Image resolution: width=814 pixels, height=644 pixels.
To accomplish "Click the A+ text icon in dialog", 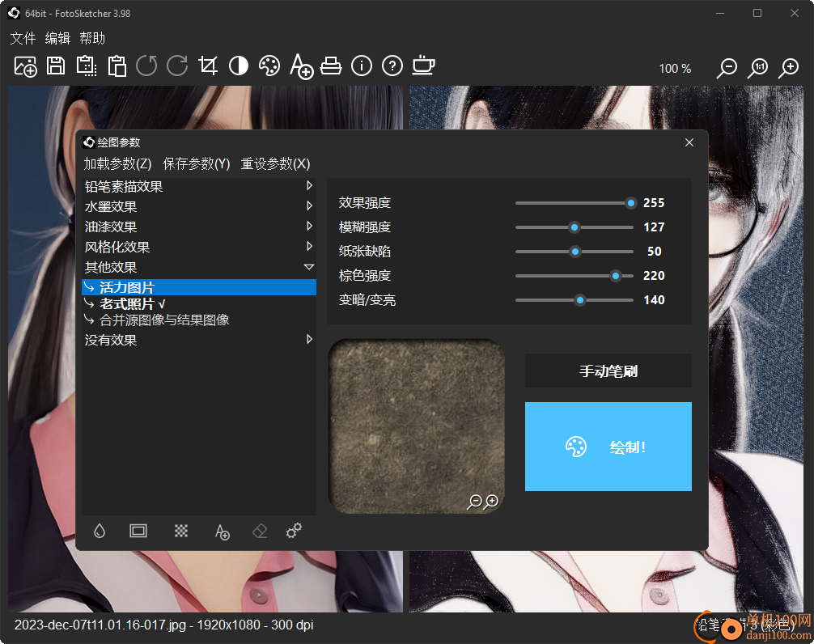I will point(223,532).
